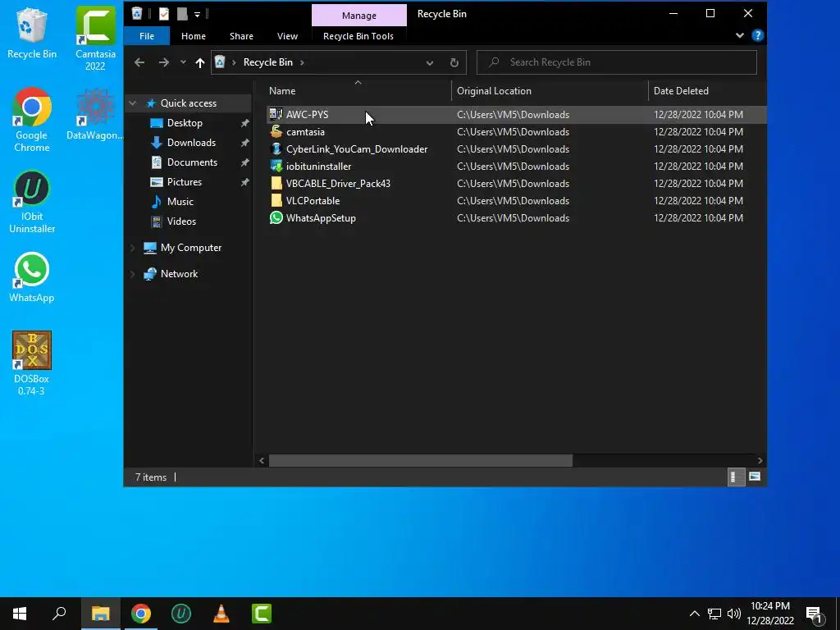Launch the Camtasia 2022 desktop shortcut
Viewport: 840px width, 630px height.
[95, 39]
